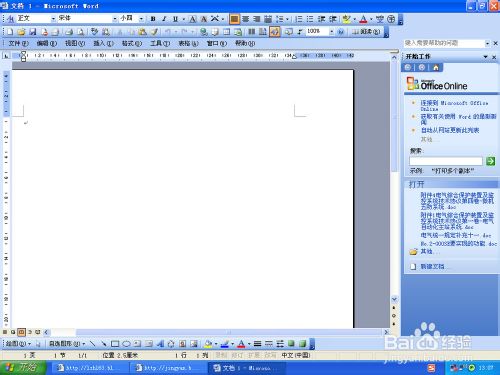
Task: Insert WordArt from the drawing toolbar
Action: (x=160, y=343)
